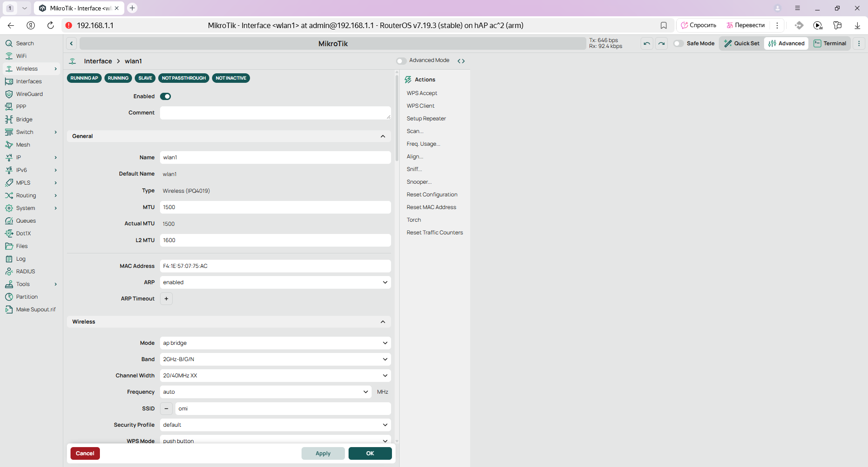This screenshot has height=467, width=868.
Task: Open Mesh section in sidebar
Action: (31, 145)
